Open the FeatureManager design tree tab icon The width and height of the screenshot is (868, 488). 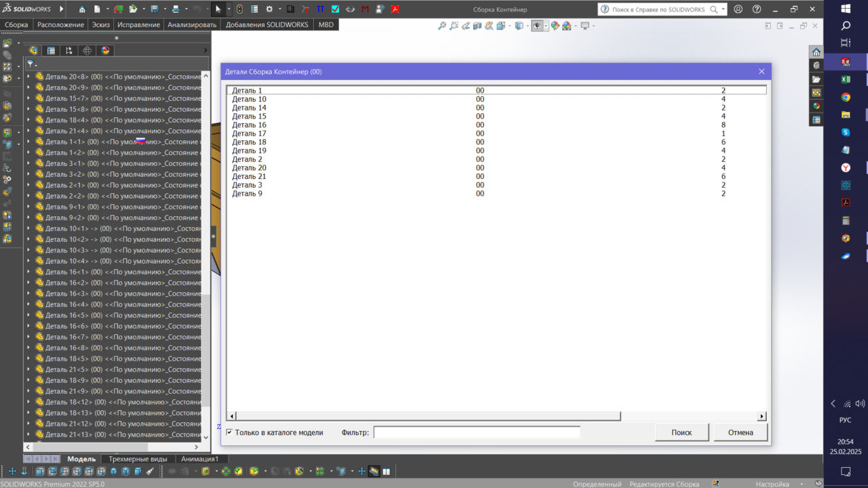point(33,50)
